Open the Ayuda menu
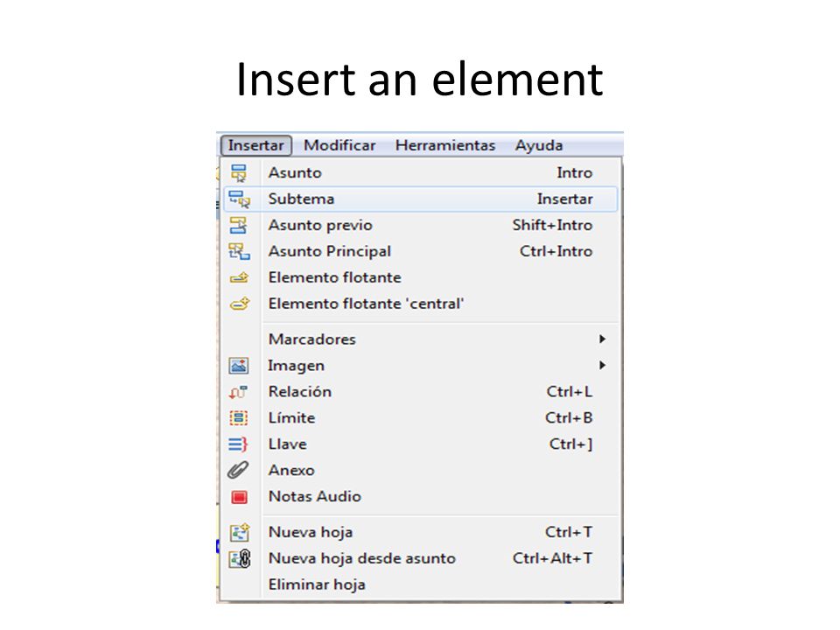840x630 pixels. pyautogui.click(x=539, y=146)
